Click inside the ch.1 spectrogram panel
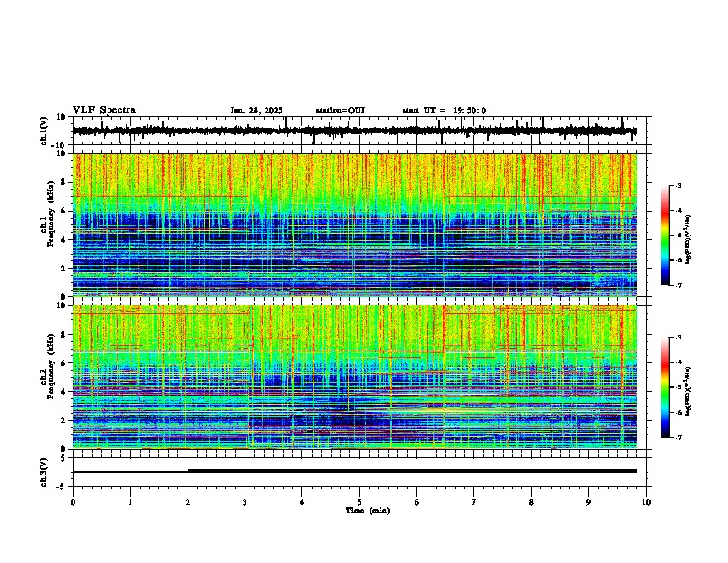728x563 pixels. click(x=355, y=224)
